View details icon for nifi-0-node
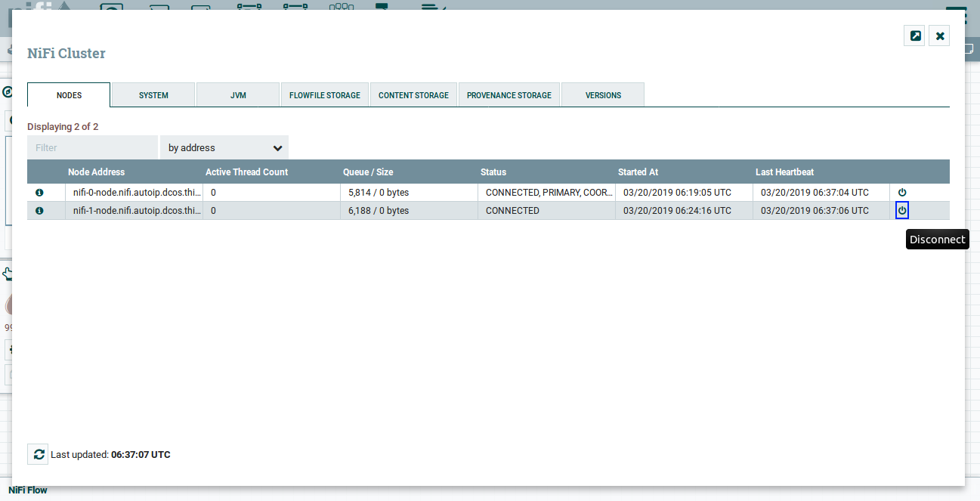 click(39, 193)
